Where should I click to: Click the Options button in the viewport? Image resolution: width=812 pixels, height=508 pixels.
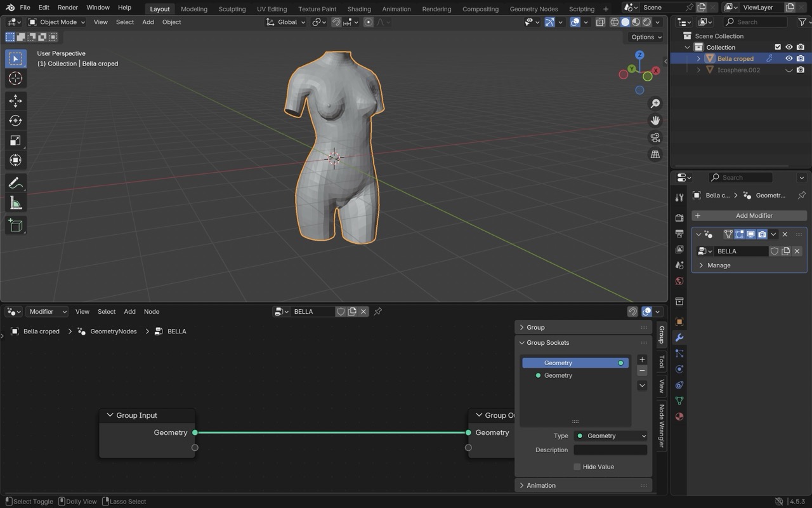pos(646,37)
